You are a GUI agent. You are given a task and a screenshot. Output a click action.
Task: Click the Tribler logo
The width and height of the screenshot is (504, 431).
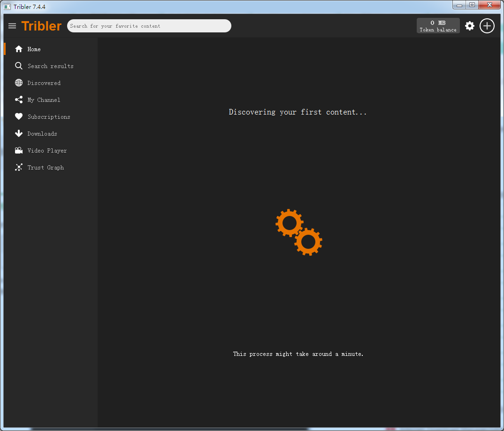(41, 26)
